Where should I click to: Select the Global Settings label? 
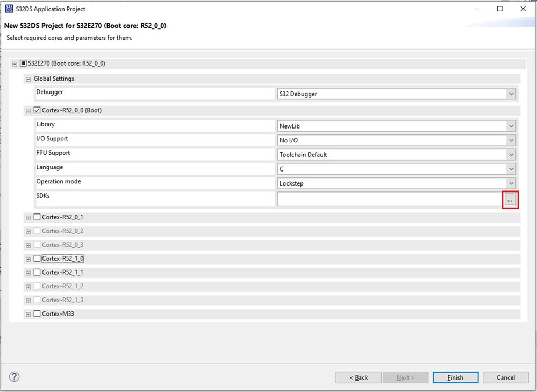point(54,79)
